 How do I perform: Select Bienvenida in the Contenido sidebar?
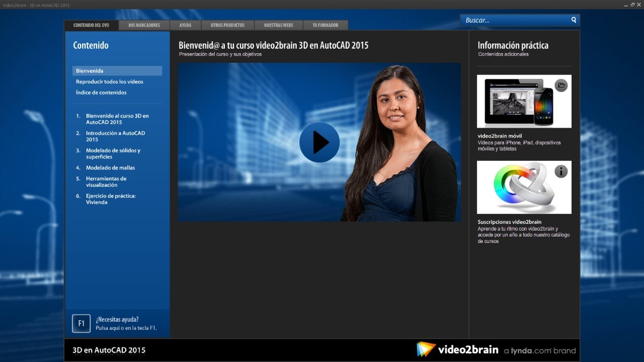(x=117, y=71)
